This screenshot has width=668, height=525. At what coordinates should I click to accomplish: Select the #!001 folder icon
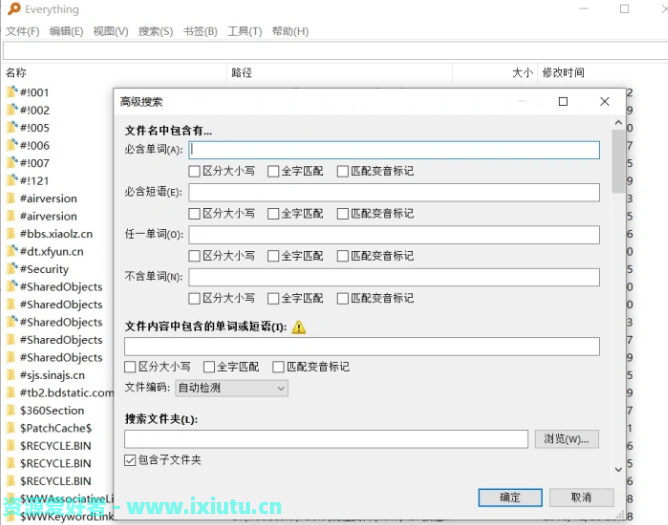point(12,92)
